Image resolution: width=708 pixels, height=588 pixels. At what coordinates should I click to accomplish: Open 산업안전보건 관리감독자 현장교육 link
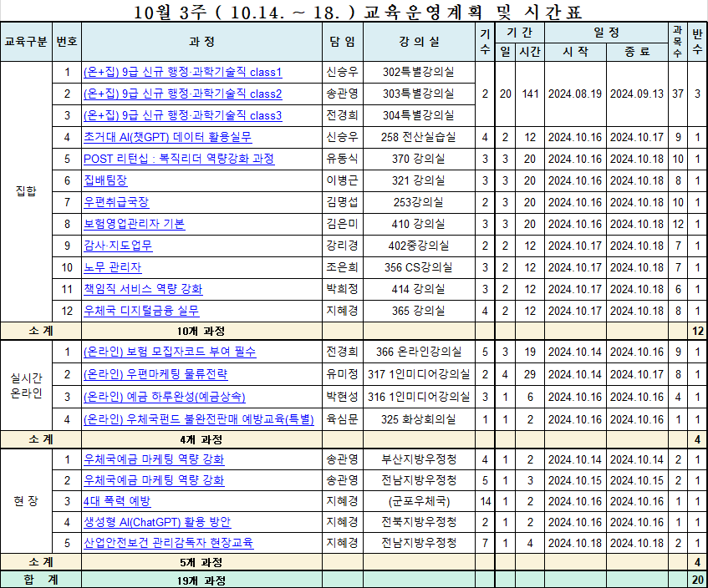click(168, 543)
